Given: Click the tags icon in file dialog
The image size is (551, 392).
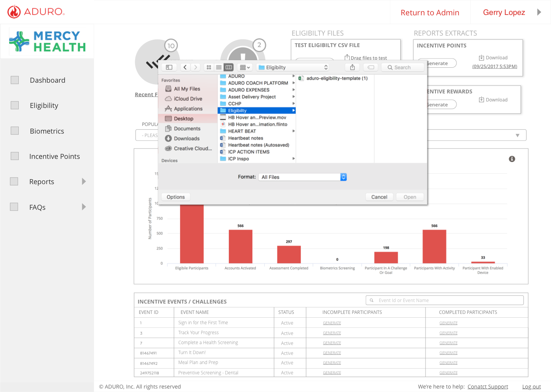Looking at the screenshot, I should coord(371,67).
